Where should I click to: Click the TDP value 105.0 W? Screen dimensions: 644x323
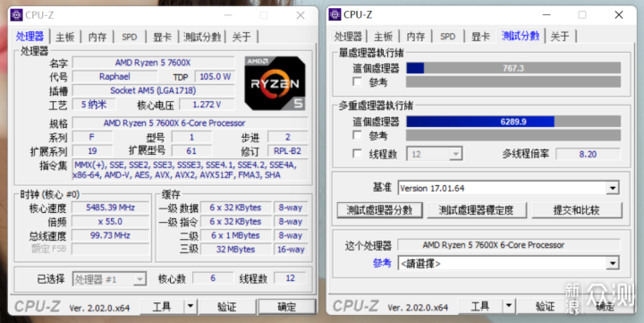[x=215, y=76]
